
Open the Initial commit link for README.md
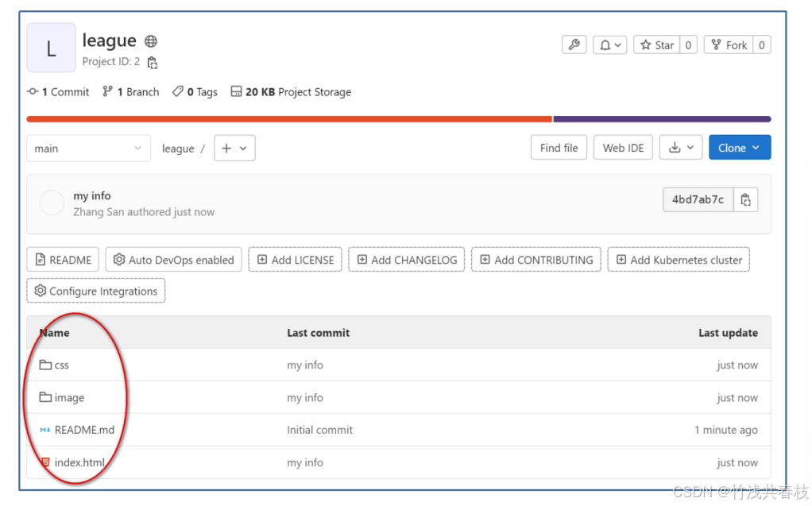point(319,430)
